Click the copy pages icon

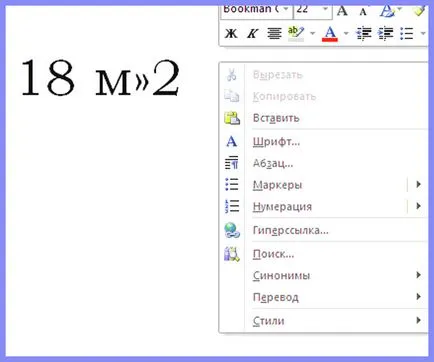(232, 96)
